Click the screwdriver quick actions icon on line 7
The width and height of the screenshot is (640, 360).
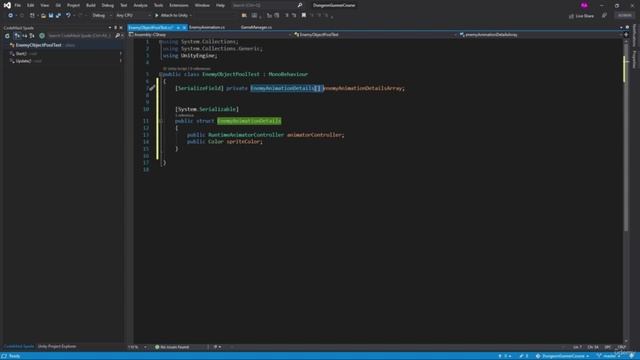tap(152, 88)
